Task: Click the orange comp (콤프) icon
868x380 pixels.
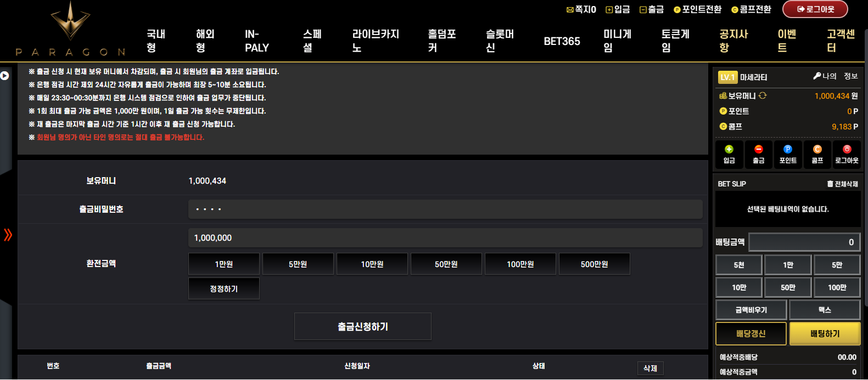Action: 817,149
